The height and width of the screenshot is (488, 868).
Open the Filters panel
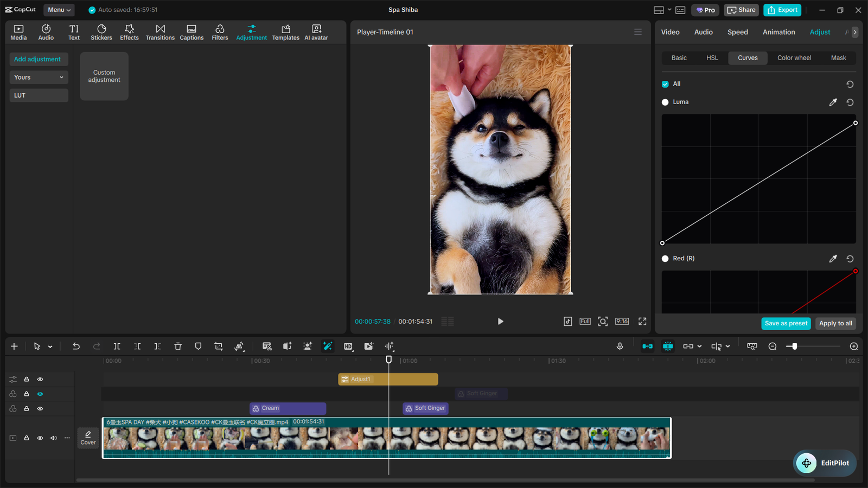point(220,31)
